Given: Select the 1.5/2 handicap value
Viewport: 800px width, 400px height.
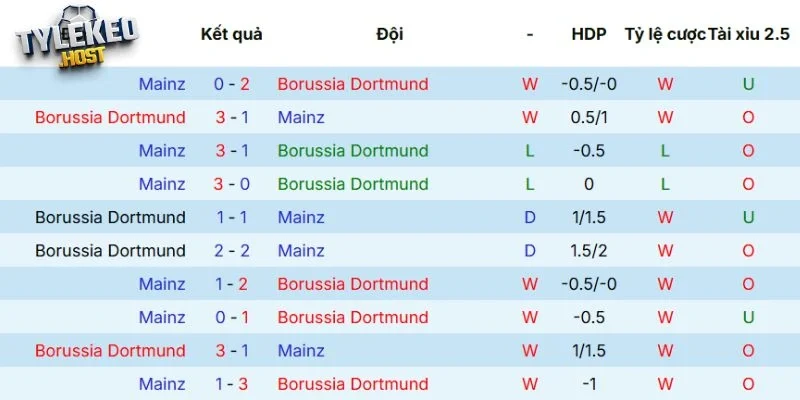Looking at the screenshot, I should pyautogui.click(x=589, y=251).
